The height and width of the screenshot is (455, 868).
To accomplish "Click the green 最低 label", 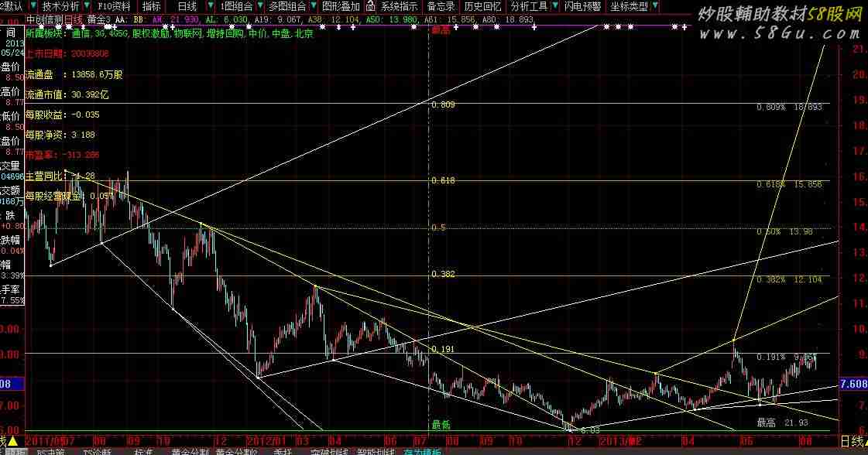I will click(441, 425).
